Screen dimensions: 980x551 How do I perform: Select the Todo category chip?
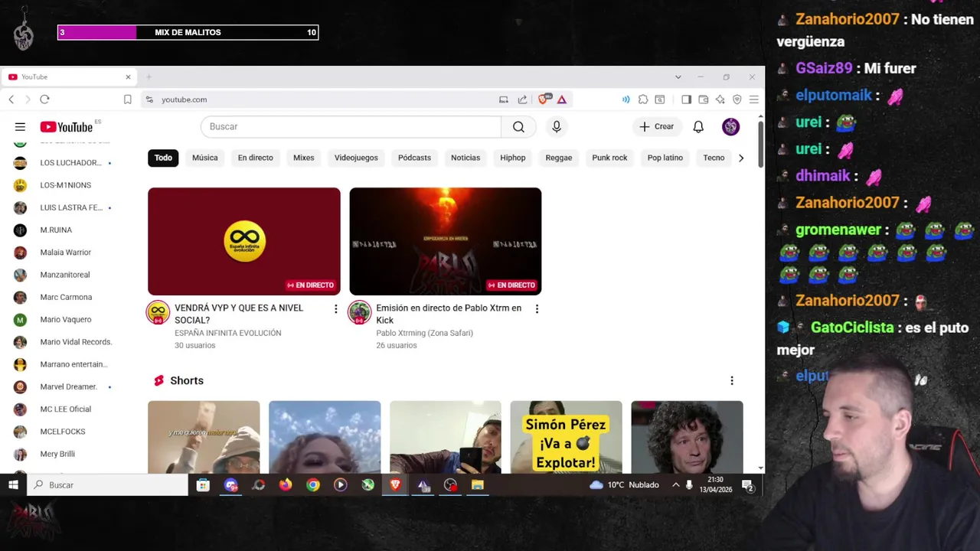pos(163,158)
